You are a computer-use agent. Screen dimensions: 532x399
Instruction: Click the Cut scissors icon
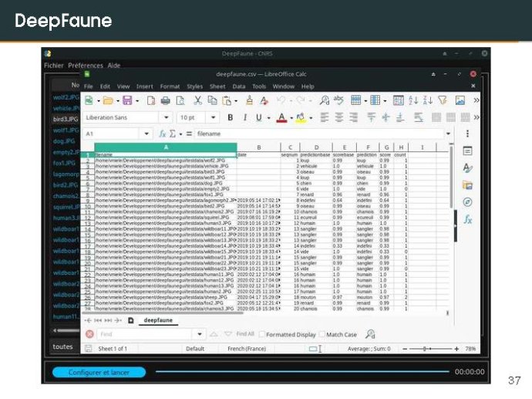coord(198,100)
